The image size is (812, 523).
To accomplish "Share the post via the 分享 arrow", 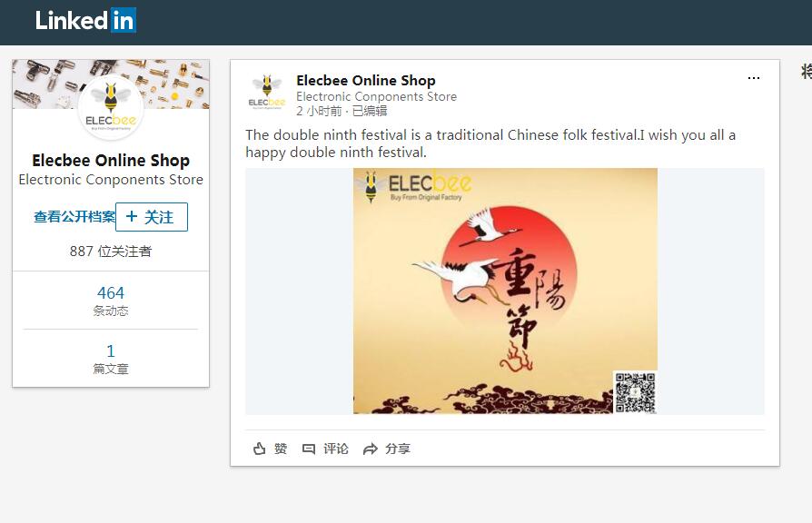I will pyautogui.click(x=370, y=449).
